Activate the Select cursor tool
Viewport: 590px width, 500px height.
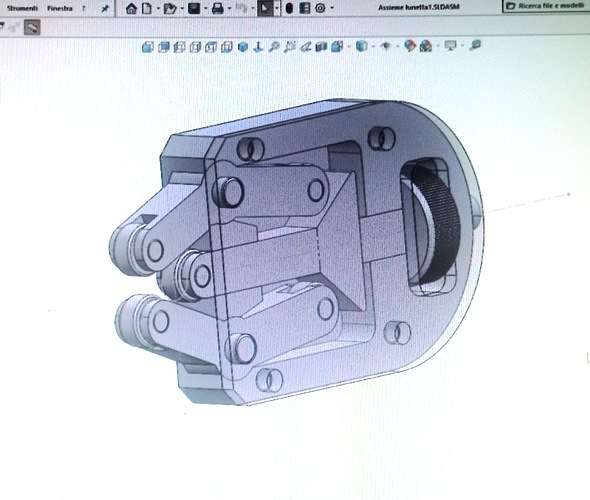(265, 8)
